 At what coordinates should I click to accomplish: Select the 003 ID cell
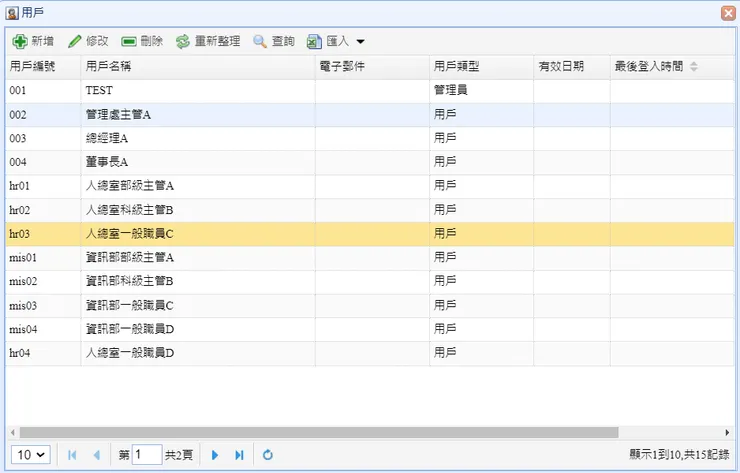(43, 138)
